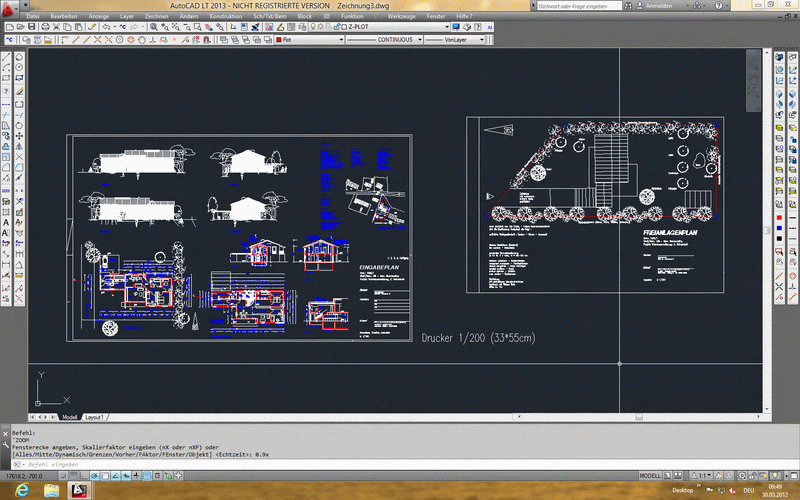Toggle Object Snap in the status bar
The height and width of the screenshot is (500, 800).
point(105,476)
